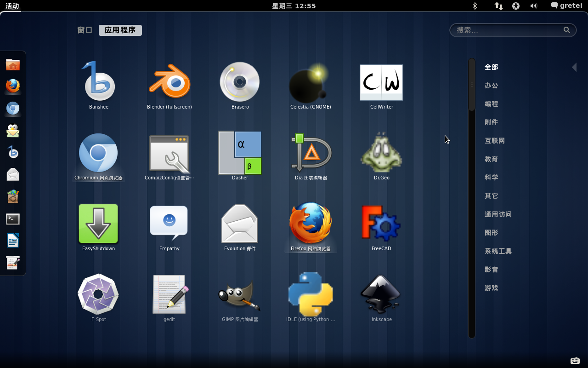Filter apps by 图形 category
This screenshot has height=368, width=588.
(492, 233)
